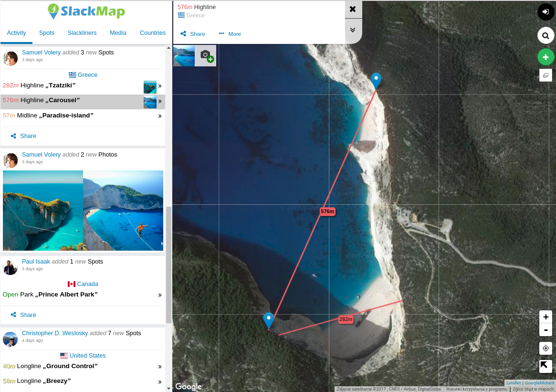556x392 pixels.
Task: Add a photo using camera plus icon
Action: (x=206, y=55)
